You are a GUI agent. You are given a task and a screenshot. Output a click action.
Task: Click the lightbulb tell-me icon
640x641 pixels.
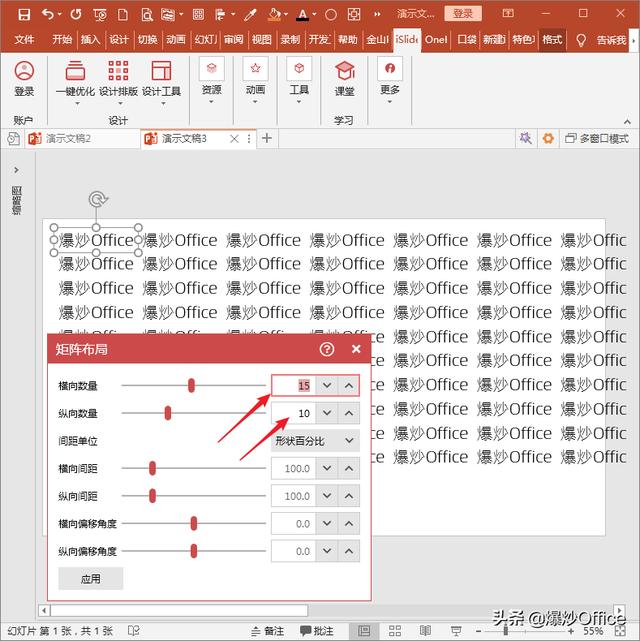tap(581, 40)
